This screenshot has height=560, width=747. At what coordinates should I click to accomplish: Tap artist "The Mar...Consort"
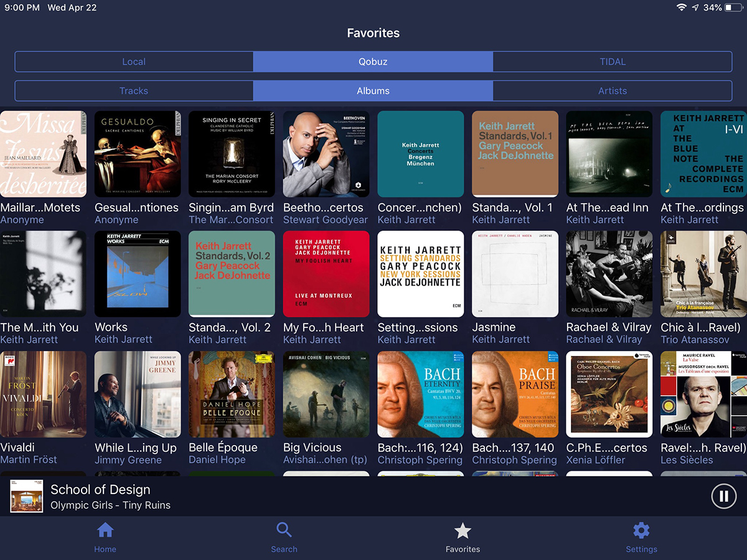pos(231,220)
